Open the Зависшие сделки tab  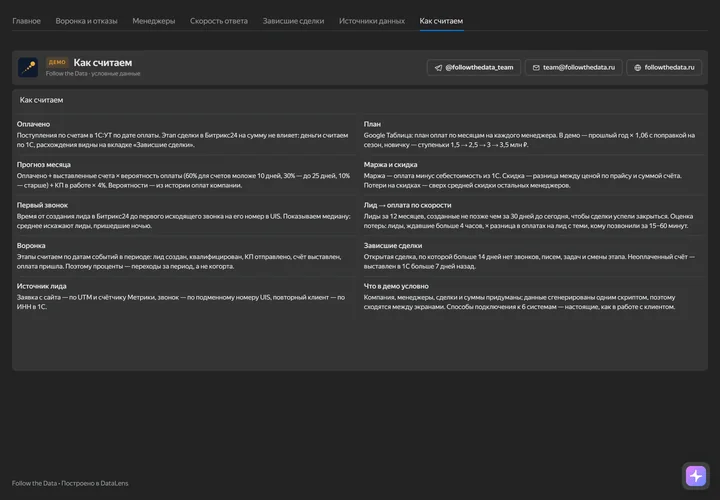click(293, 21)
